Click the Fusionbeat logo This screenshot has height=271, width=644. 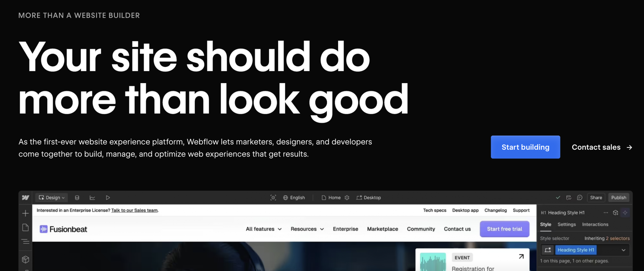click(63, 229)
